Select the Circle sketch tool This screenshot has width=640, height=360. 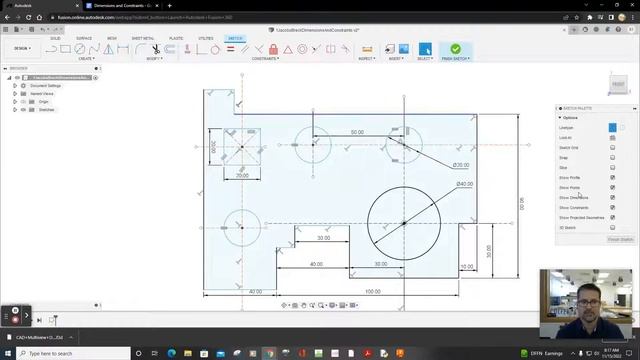(x=80, y=49)
